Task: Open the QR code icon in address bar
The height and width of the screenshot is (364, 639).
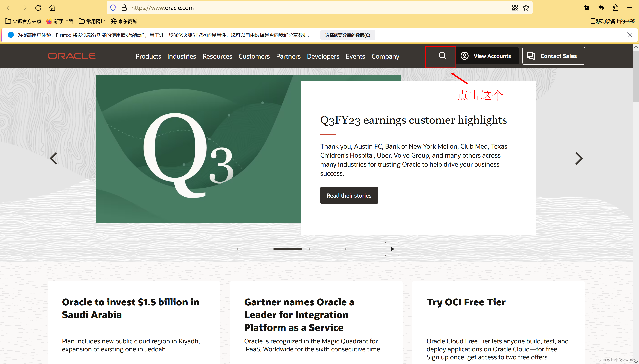Action: coord(515,8)
